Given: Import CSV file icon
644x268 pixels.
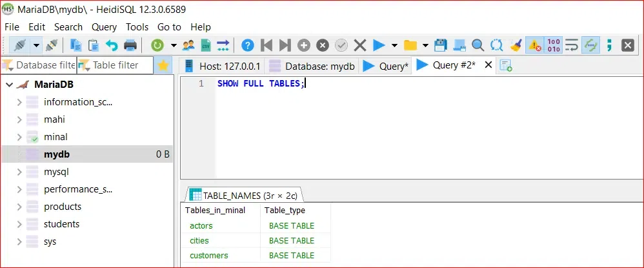Looking at the screenshot, I should pos(206,45).
